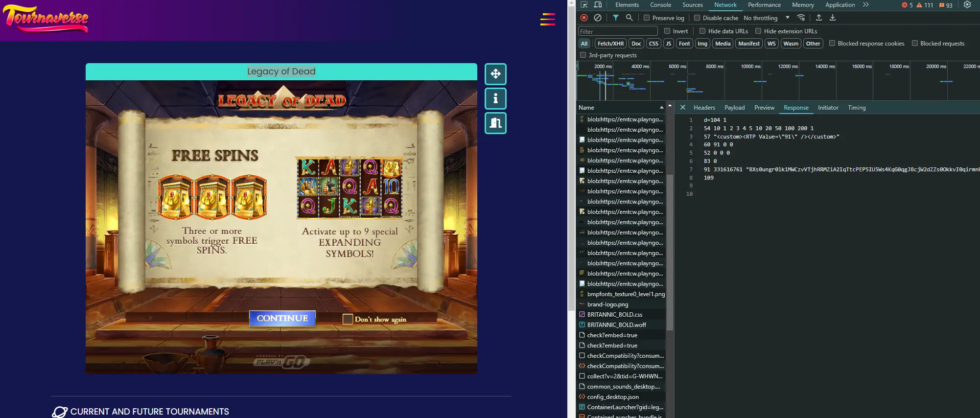This screenshot has width=980, height=418.
Task: Filter requests by CSS
Action: [x=653, y=44]
